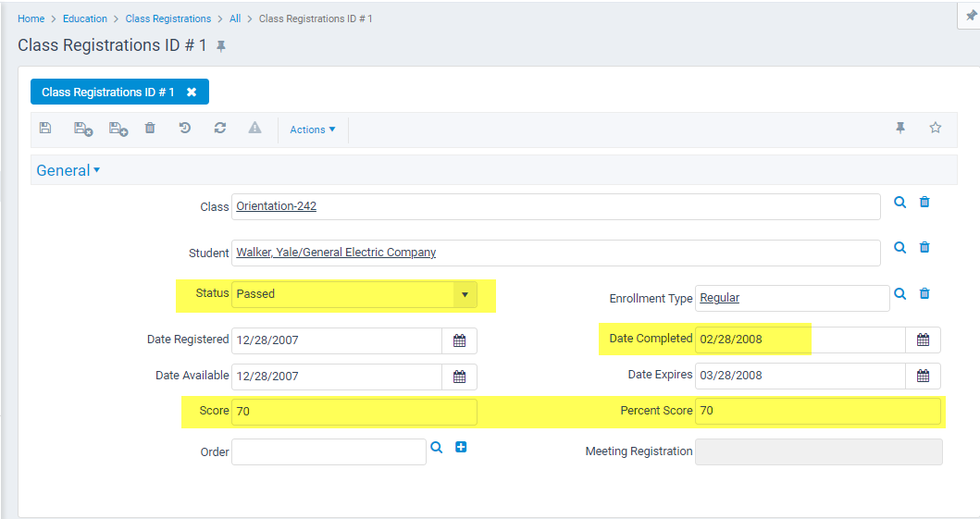This screenshot has height=519, width=980.
Task: Open the Date Completed calendar picker
Action: 924,340
